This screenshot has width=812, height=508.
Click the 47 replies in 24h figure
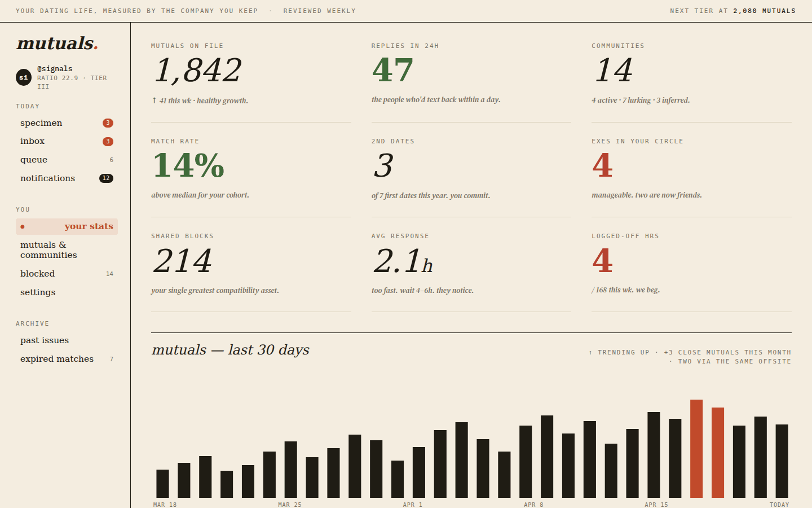[x=392, y=70]
